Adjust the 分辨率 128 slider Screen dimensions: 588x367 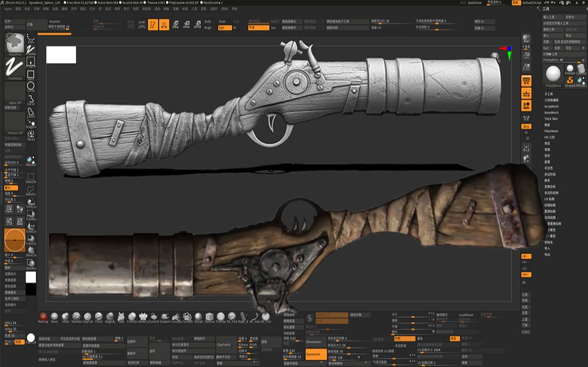(x=349, y=358)
